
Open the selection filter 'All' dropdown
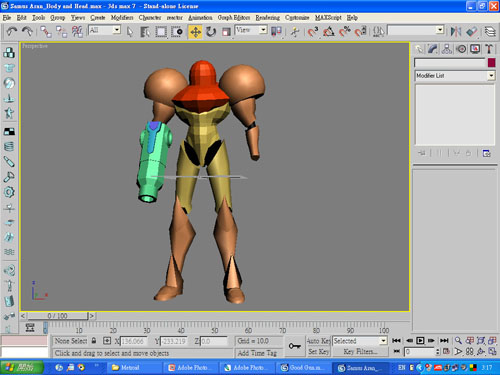tap(116, 30)
